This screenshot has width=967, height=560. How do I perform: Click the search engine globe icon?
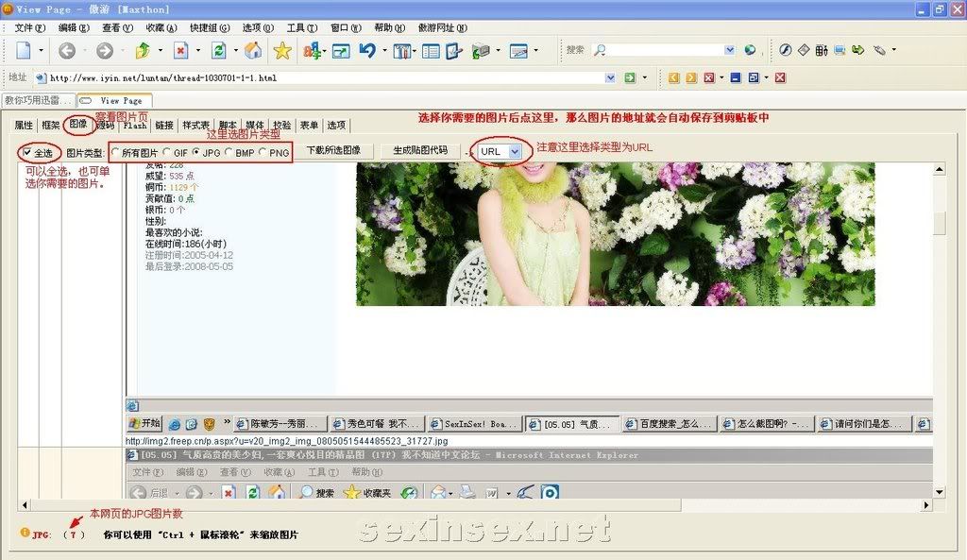750,50
